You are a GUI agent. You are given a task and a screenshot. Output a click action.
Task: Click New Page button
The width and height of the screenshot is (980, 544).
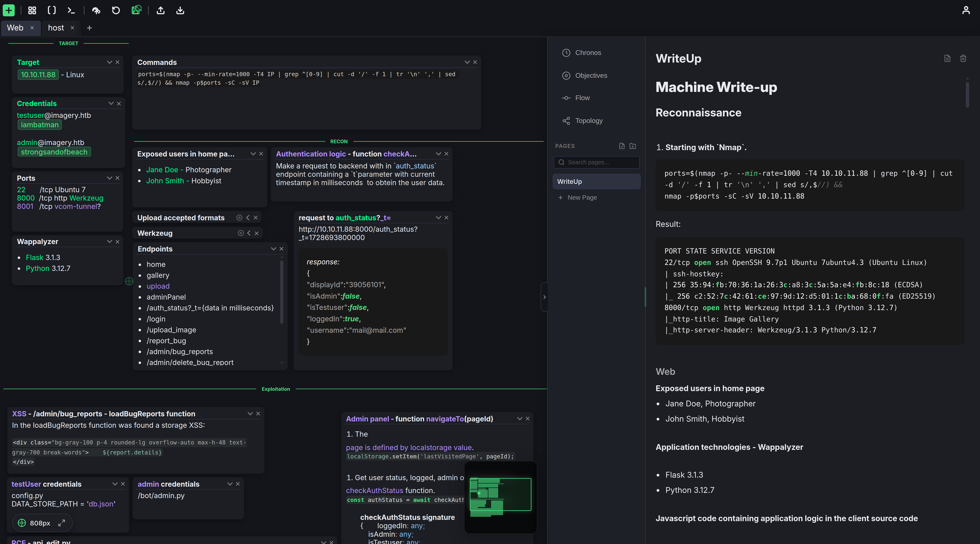tap(577, 198)
